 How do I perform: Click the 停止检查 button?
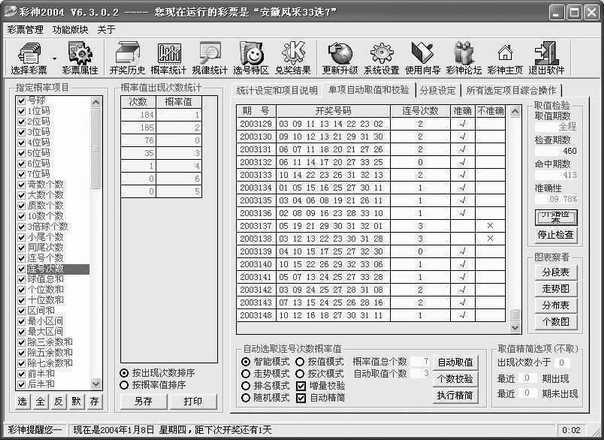click(x=558, y=235)
